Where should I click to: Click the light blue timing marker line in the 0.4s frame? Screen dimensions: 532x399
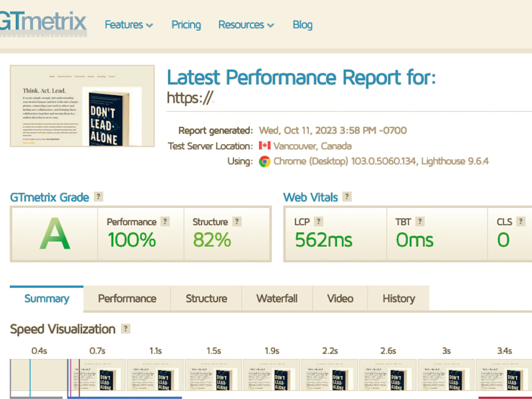click(30, 377)
